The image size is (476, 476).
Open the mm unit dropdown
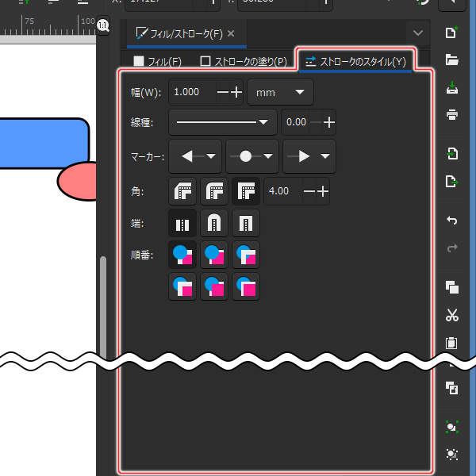click(x=280, y=92)
